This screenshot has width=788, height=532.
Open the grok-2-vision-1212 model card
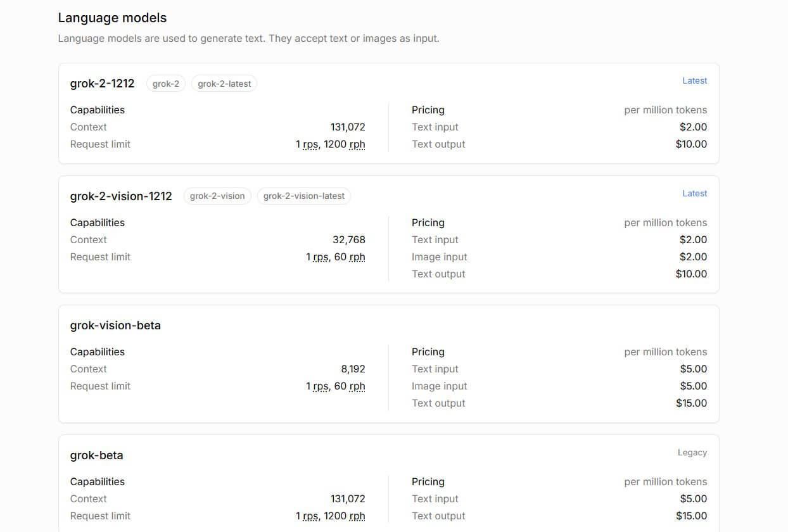(x=121, y=196)
